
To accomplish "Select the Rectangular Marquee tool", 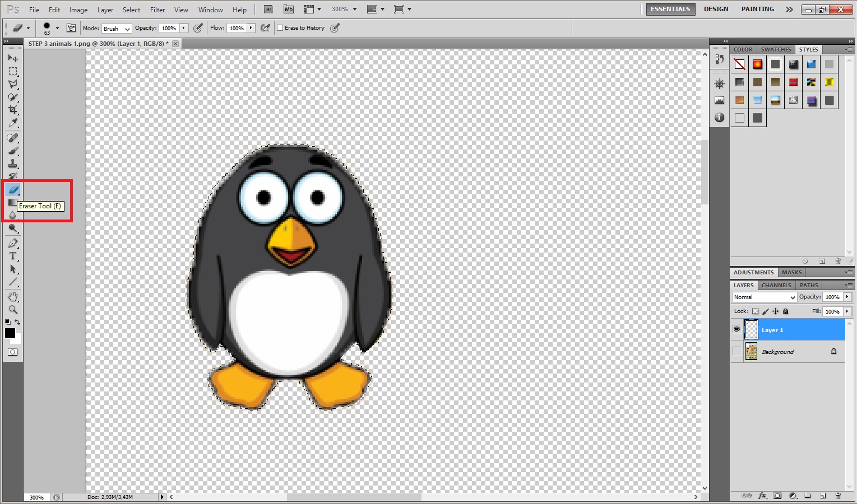I will pyautogui.click(x=13, y=71).
